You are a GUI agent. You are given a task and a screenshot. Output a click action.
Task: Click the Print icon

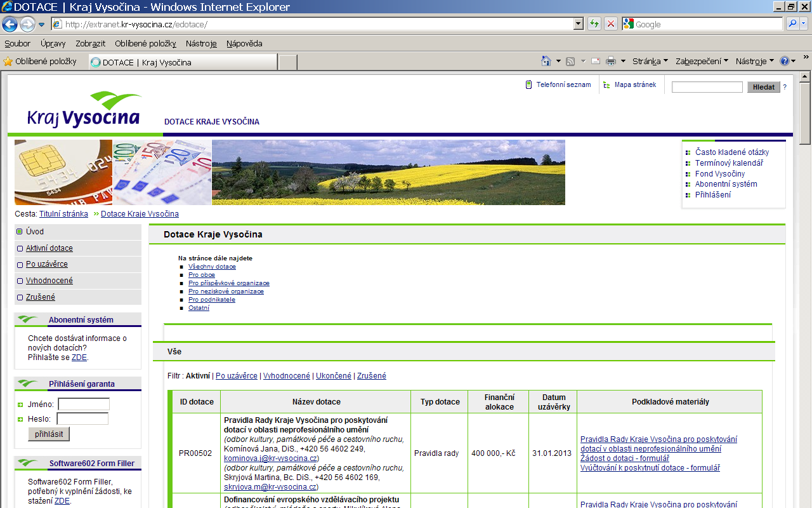[x=611, y=61]
